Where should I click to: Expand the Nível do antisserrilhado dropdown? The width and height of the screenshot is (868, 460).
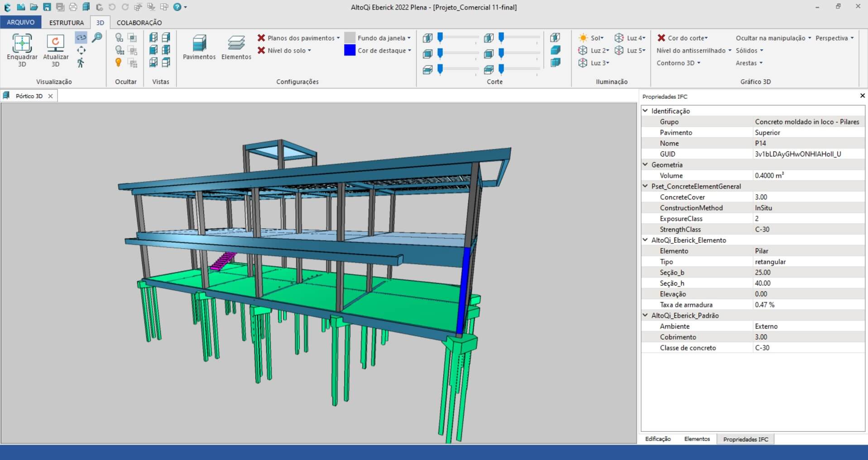(694, 50)
